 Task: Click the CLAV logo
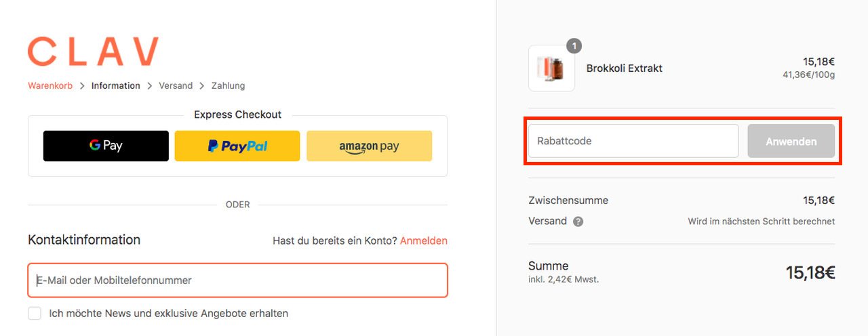(x=93, y=51)
